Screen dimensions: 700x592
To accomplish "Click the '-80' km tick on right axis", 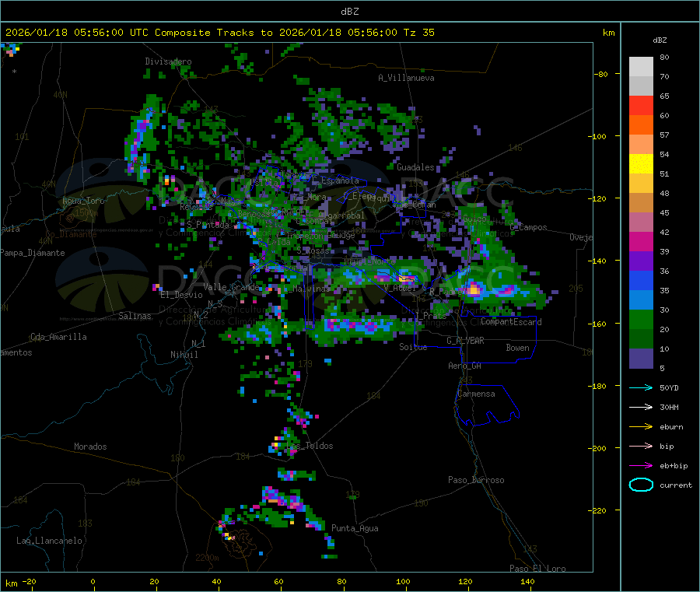I will pyautogui.click(x=600, y=74).
